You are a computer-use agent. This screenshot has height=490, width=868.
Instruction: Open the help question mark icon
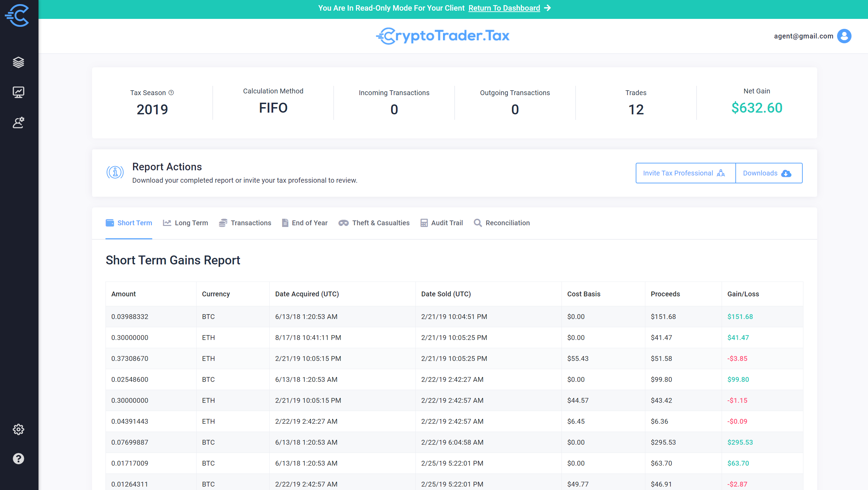[x=19, y=459]
